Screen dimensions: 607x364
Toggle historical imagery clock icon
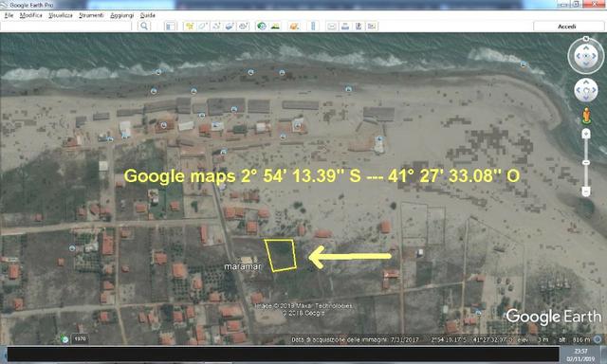point(262,26)
